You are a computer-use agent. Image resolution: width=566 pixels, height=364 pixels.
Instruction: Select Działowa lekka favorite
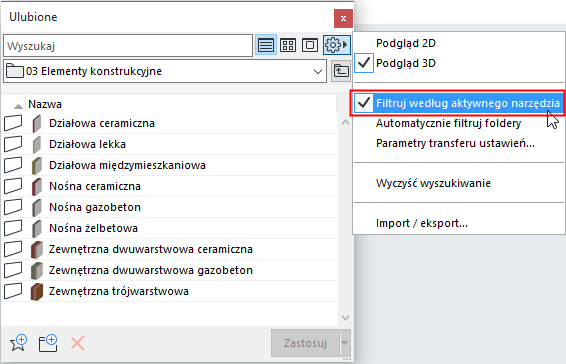(169, 144)
